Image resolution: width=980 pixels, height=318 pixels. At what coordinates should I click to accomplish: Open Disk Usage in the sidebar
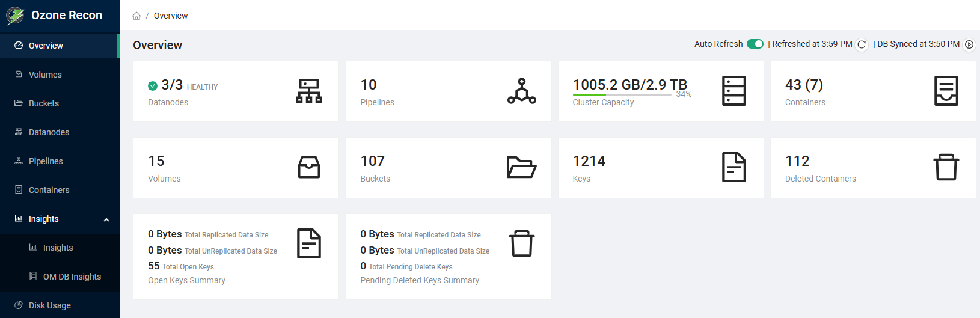coord(60,305)
